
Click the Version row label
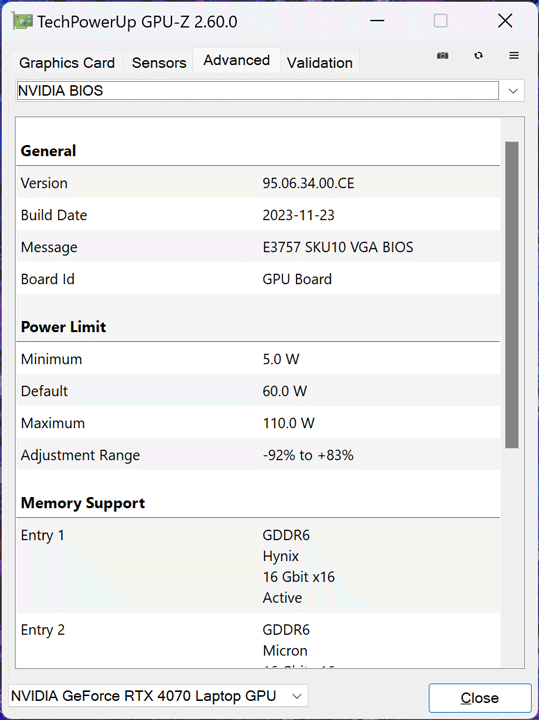[44, 183]
